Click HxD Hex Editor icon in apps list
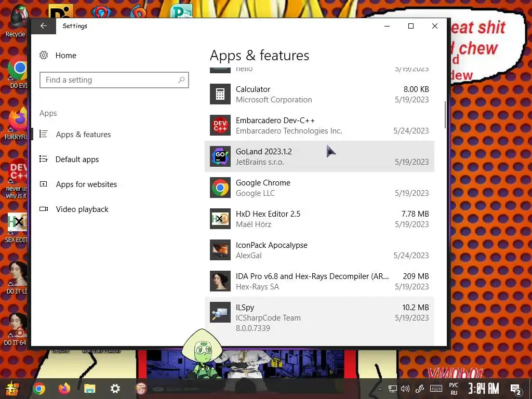The width and height of the screenshot is (532, 399). [x=220, y=219]
